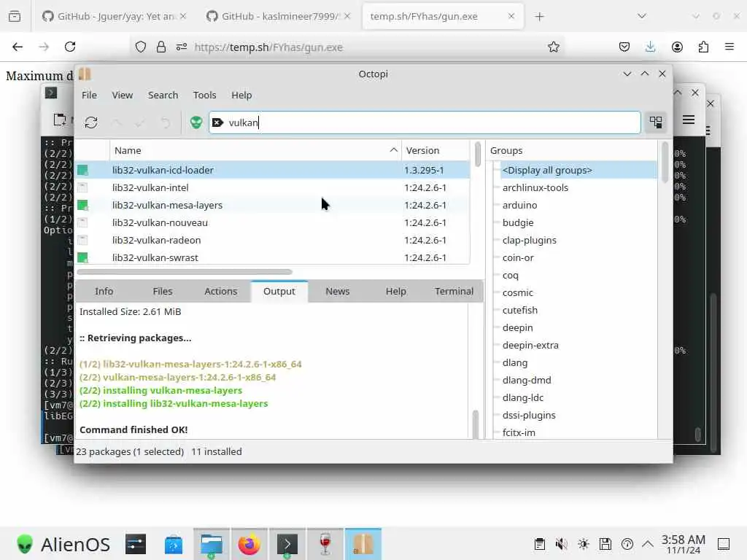Switch to the News tab

pyautogui.click(x=337, y=292)
